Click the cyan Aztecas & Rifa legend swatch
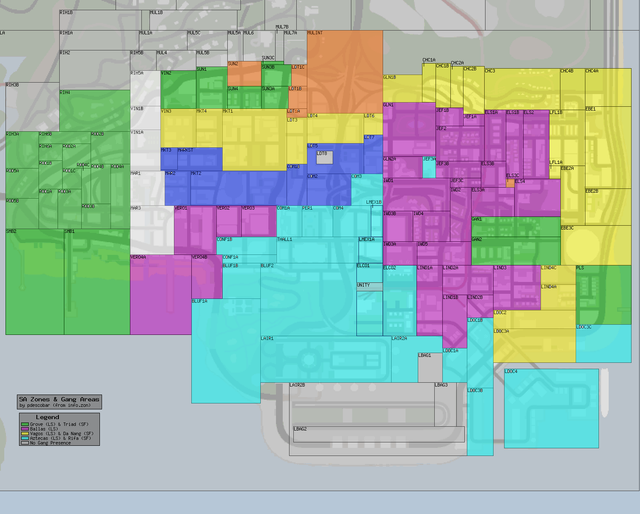 tap(25, 438)
